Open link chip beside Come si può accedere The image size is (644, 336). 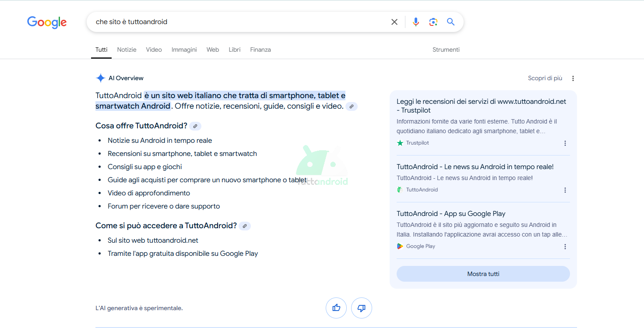click(x=245, y=226)
